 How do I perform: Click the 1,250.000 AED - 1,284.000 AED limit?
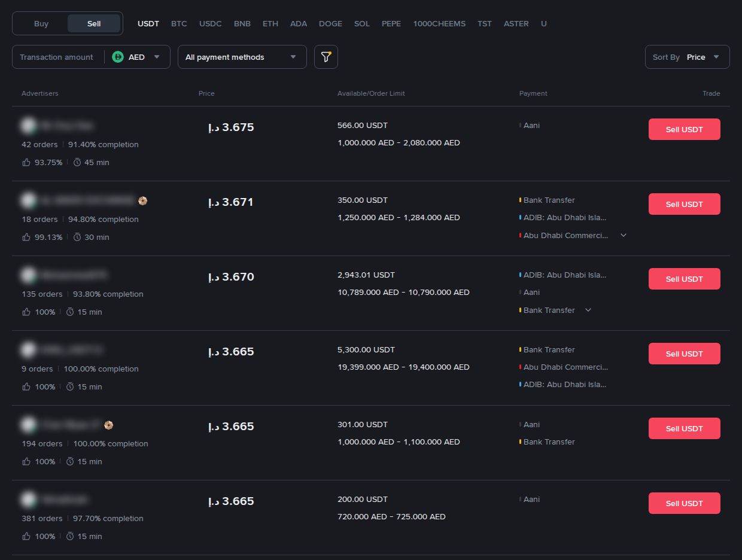(x=399, y=217)
